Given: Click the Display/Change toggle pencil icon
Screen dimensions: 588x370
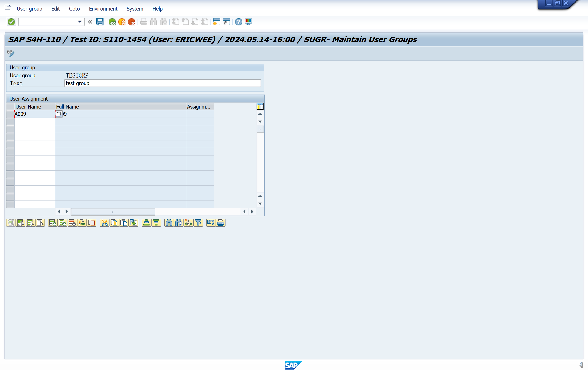Looking at the screenshot, I should [x=11, y=53].
